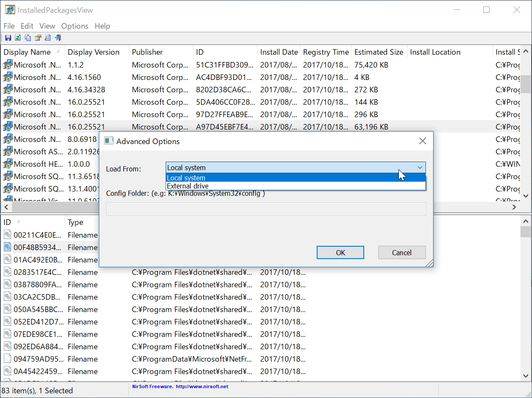Sort by the Display Version column header
Image resolution: width=532 pixels, height=398 pixels.
coord(97,52)
